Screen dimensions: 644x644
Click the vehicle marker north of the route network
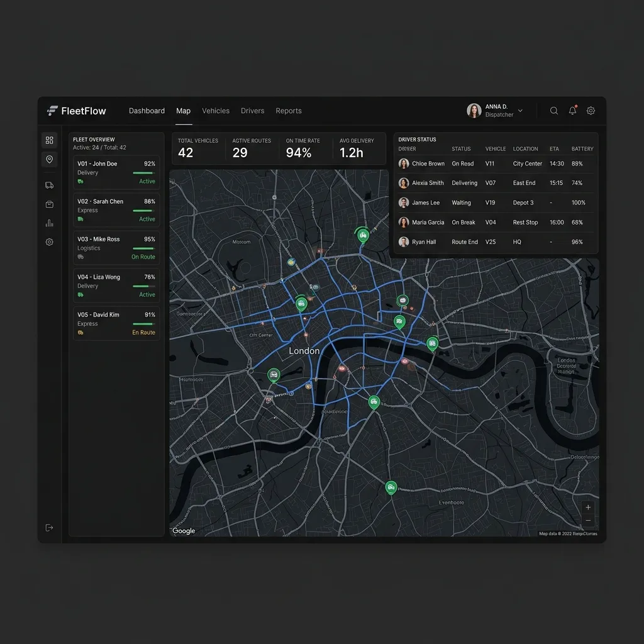(x=362, y=236)
